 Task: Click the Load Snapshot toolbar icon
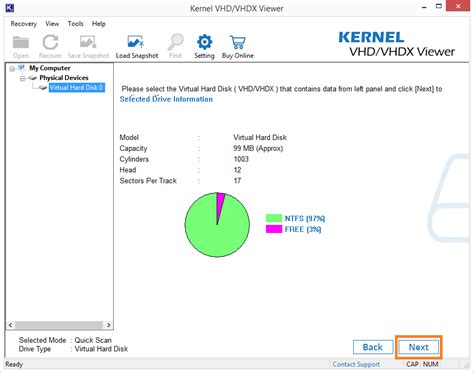pyautogui.click(x=136, y=42)
